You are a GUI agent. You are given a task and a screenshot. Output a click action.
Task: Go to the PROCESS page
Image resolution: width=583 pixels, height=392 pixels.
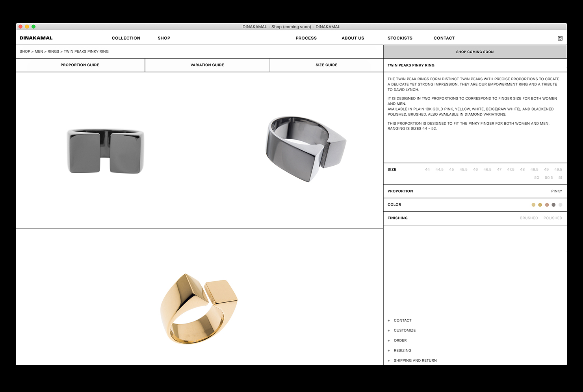pos(306,38)
